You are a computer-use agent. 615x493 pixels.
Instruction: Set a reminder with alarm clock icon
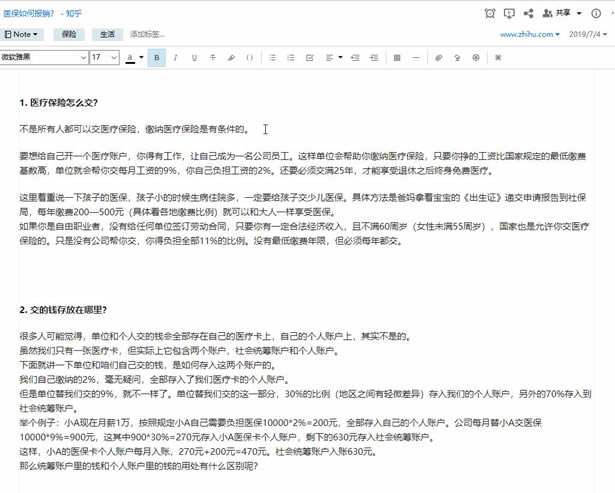[x=489, y=13]
